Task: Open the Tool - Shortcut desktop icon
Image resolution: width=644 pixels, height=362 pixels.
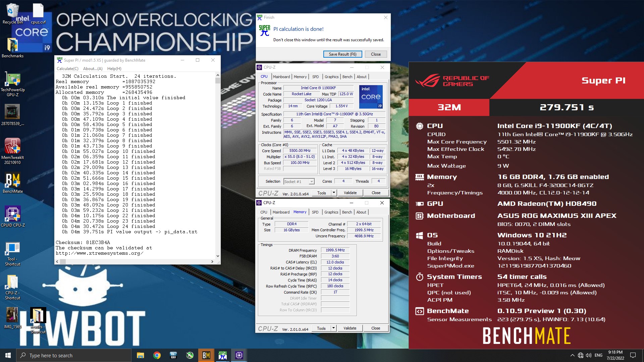Action: (x=12, y=254)
